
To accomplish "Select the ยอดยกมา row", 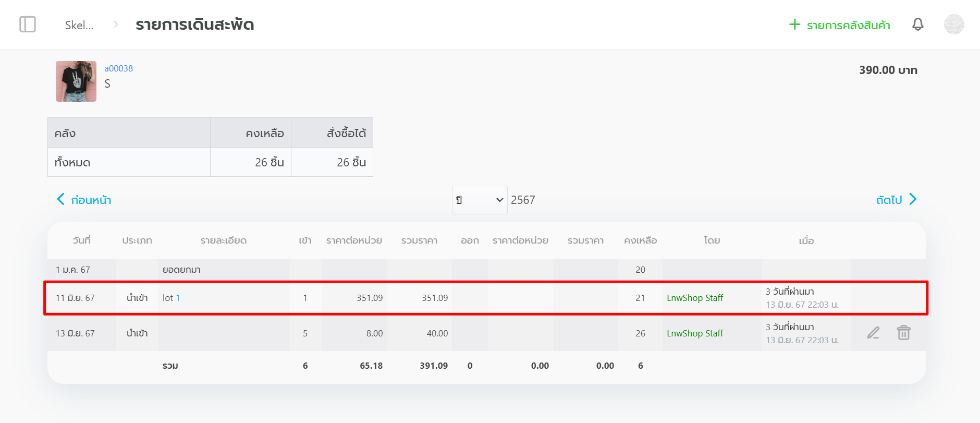I will click(x=181, y=270).
